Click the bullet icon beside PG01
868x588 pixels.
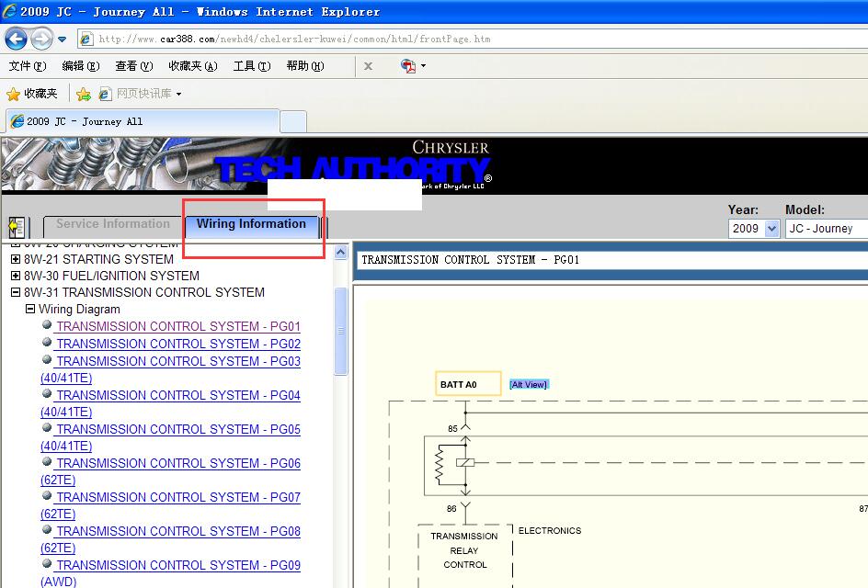pyautogui.click(x=47, y=324)
